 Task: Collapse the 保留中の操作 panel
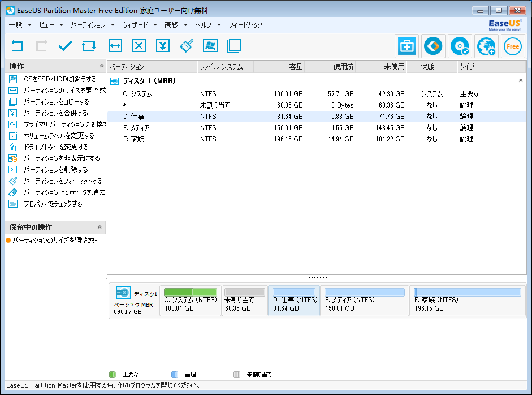pos(100,227)
